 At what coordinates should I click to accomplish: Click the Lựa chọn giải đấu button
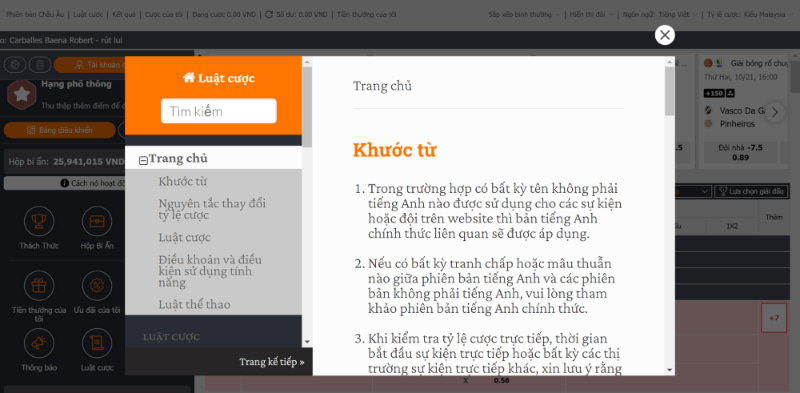751,191
